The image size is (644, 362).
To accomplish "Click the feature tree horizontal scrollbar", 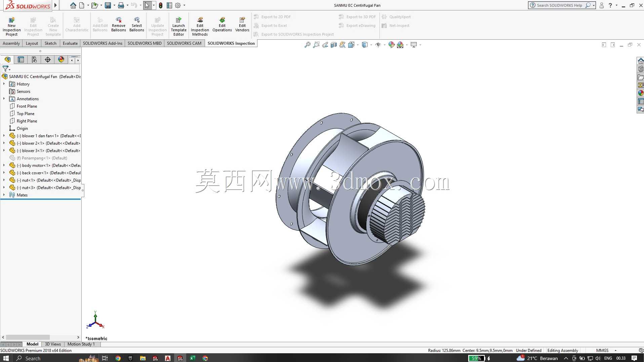I will [x=28, y=337].
